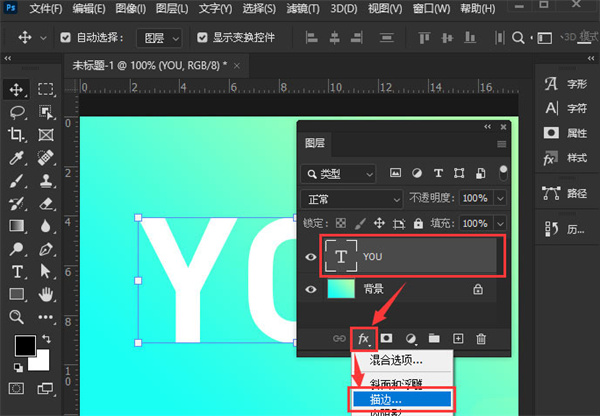Lock transparent pixels

(341, 223)
